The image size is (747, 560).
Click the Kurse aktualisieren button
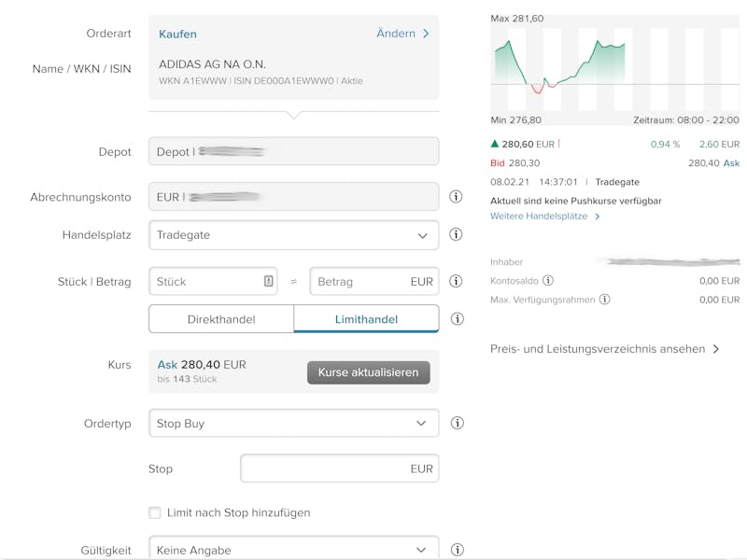pos(368,372)
